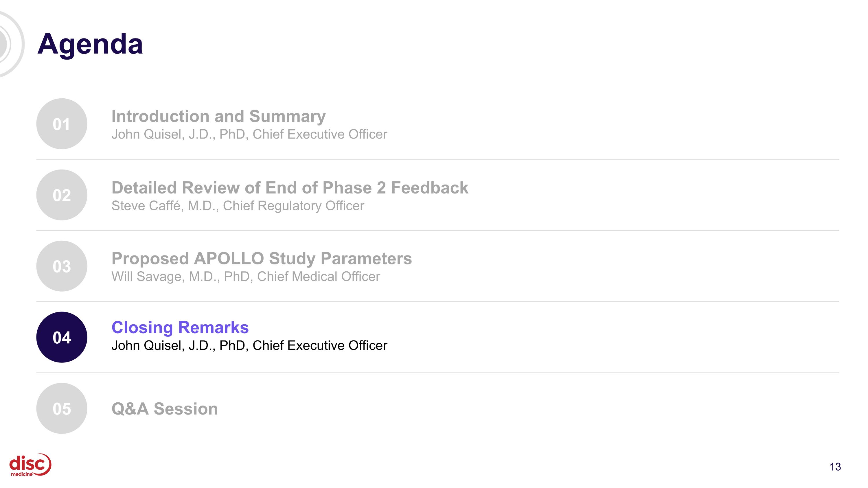Click the 05 circle badge

tap(62, 408)
